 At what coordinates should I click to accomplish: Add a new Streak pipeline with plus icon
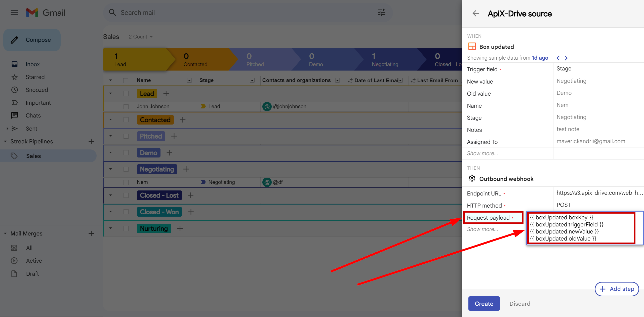click(x=91, y=141)
